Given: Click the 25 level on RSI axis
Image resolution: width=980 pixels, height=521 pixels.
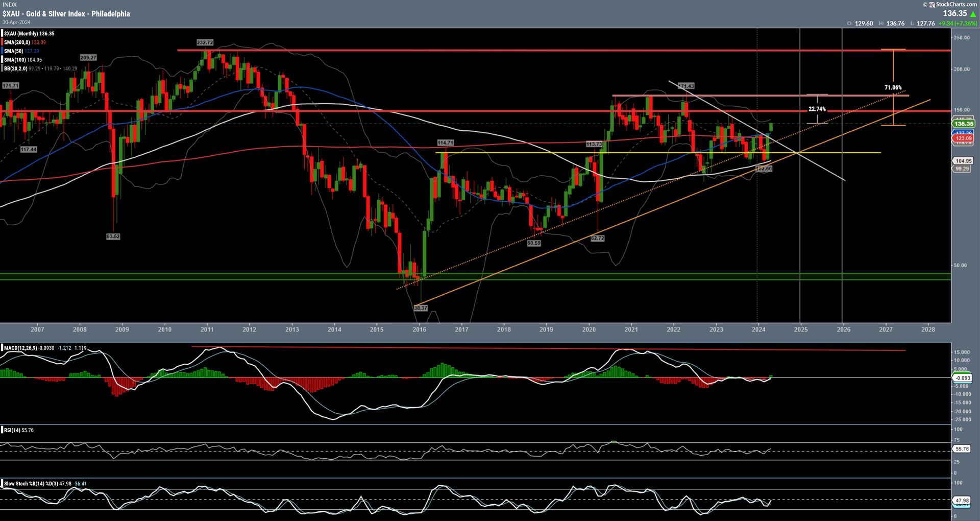Looking at the screenshot, I should pyautogui.click(x=957, y=462).
